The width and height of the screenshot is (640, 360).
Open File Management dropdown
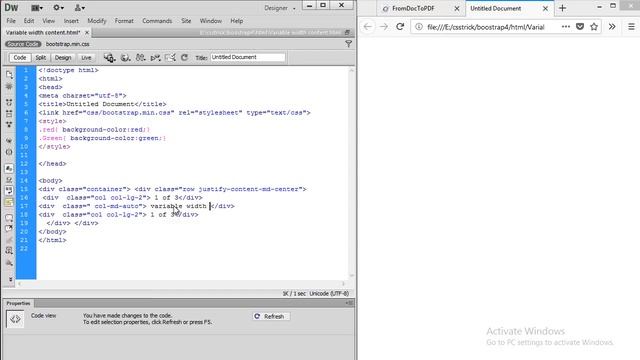(x=140, y=58)
